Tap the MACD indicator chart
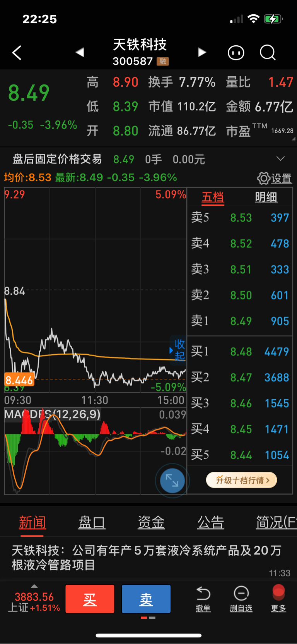297x644 pixels. [95, 451]
